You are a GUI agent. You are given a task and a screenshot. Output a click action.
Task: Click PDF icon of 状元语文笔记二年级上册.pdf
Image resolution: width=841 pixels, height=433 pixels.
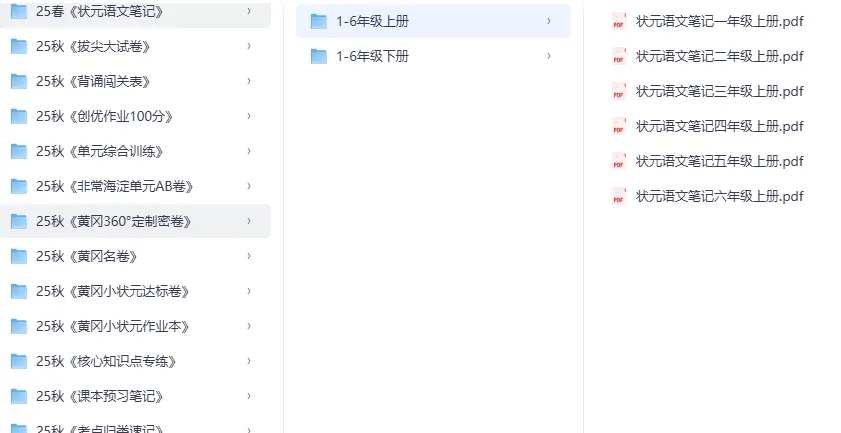pyautogui.click(x=619, y=56)
